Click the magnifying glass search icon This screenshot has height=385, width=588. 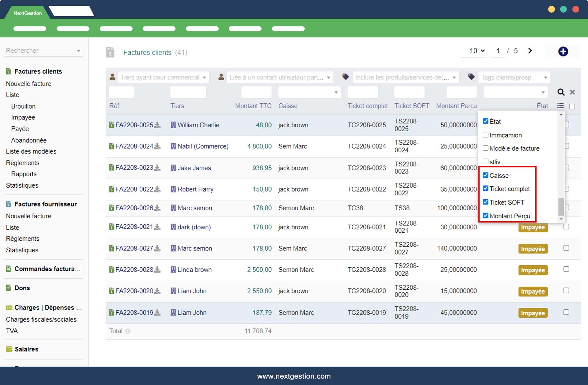[x=561, y=92]
